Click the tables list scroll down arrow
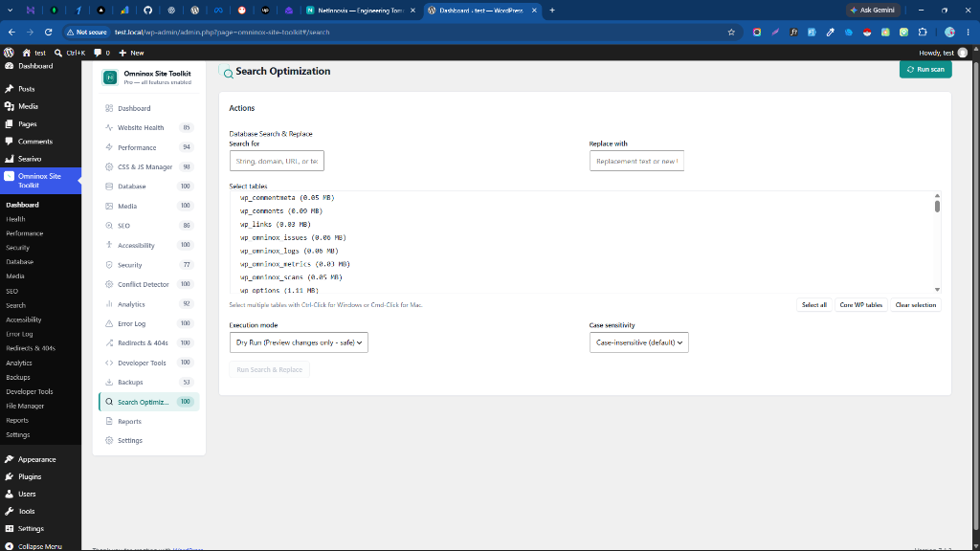This screenshot has width=980, height=551. 937,289
